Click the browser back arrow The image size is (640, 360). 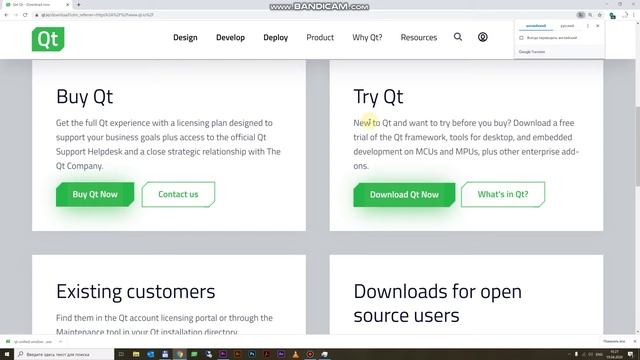(6, 15)
